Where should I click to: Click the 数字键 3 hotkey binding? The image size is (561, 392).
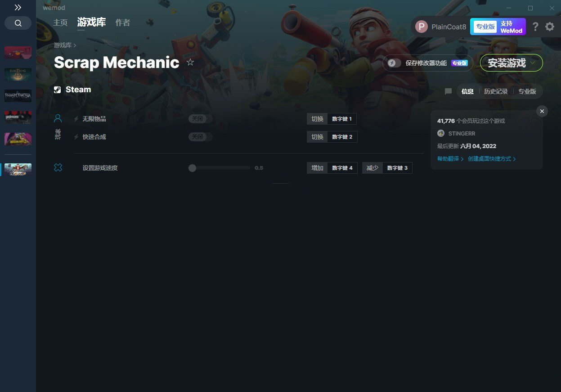[397, 168]
